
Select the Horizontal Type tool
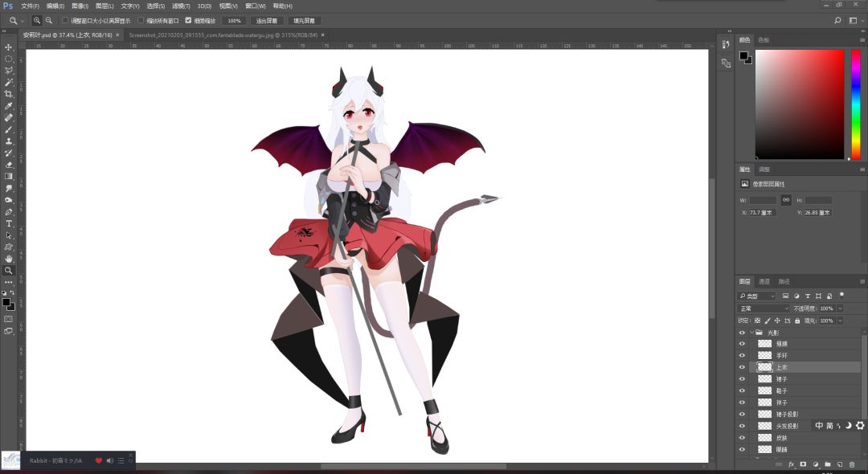click(x=8, y=223)
